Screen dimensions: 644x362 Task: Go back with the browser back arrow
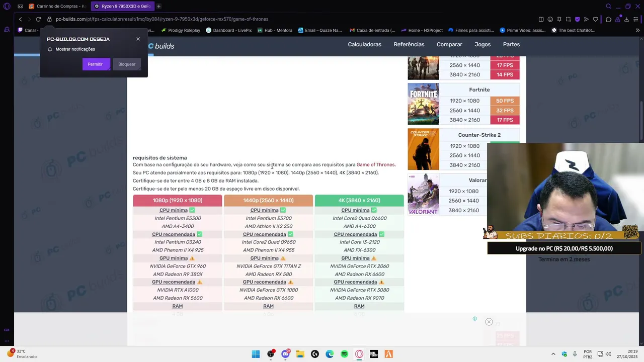[20, 19]
